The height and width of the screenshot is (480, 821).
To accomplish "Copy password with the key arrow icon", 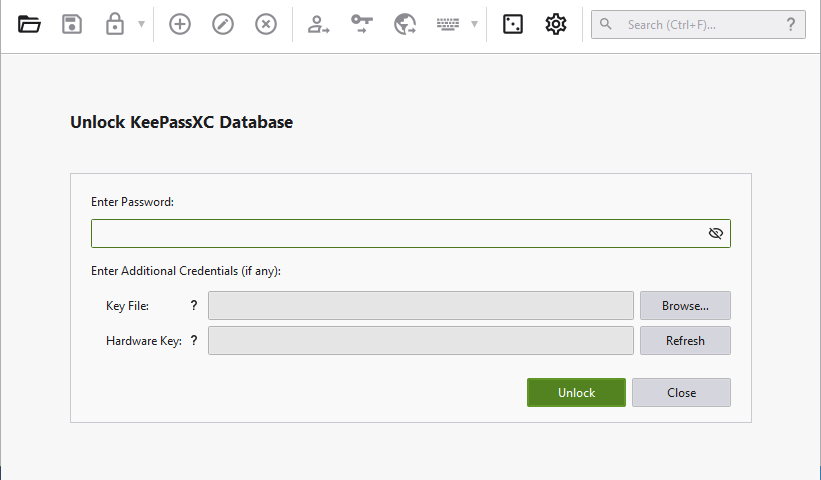I will [x=362, y=24].
